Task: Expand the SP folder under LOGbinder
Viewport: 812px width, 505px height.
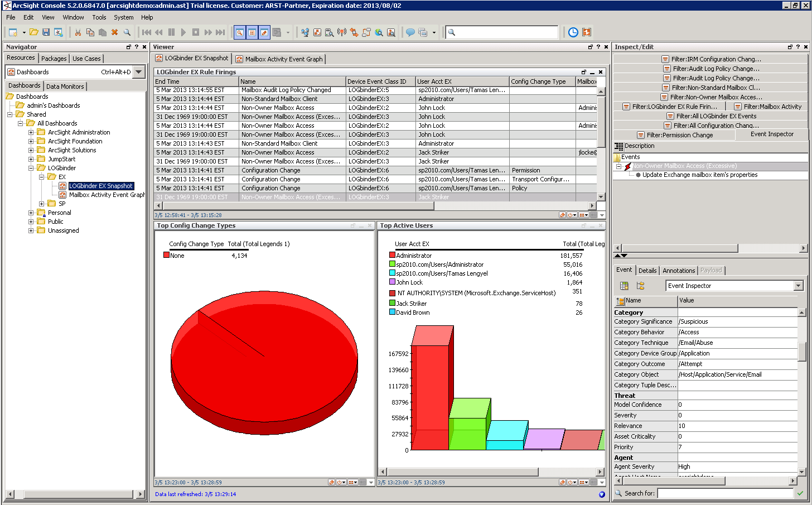Action: pyautogui.click(x=42, y=203)
